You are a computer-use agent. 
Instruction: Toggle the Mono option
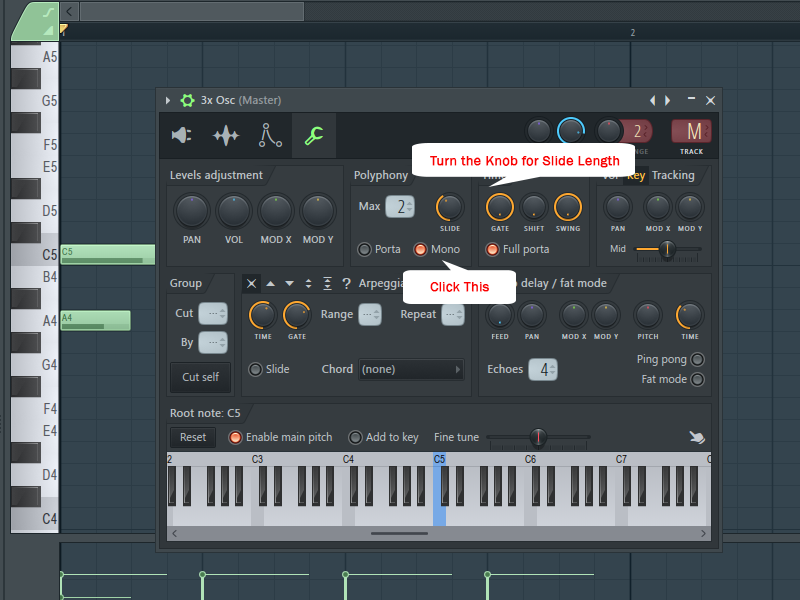(x=420, y=249)
